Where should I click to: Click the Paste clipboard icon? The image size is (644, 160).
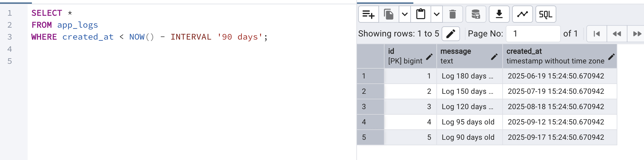point(421,14)
